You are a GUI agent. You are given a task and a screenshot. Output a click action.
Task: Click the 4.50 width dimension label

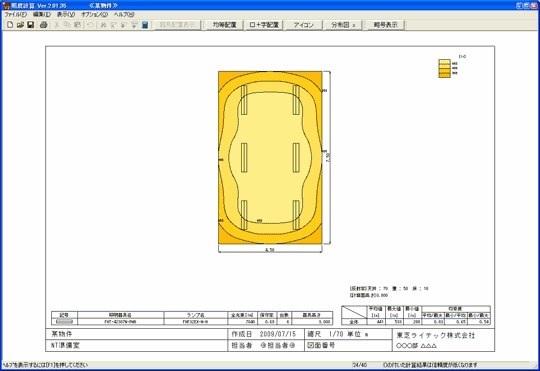tap(270, 250)
